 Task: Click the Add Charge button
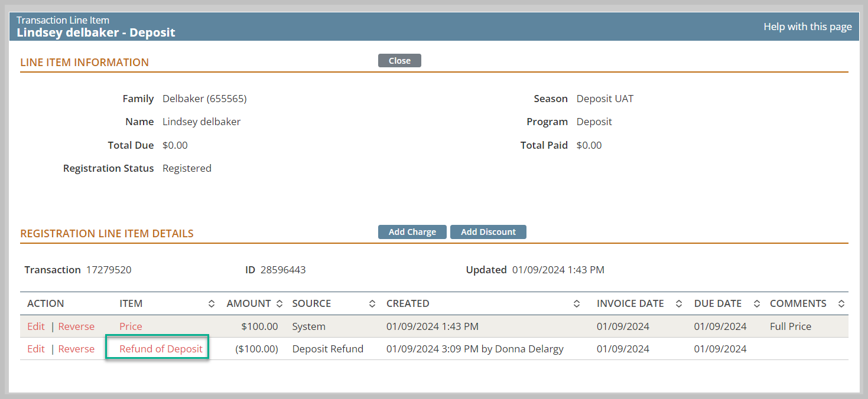(x=412, y=232)
